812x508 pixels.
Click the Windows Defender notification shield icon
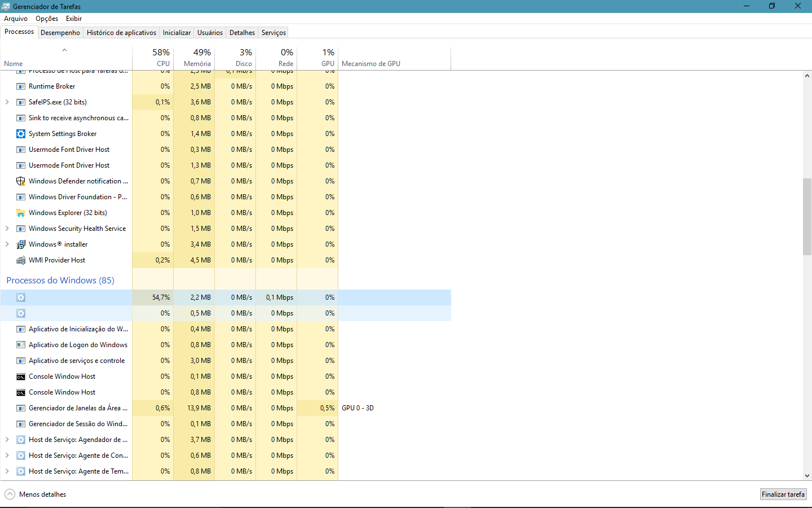coord(21,181)
